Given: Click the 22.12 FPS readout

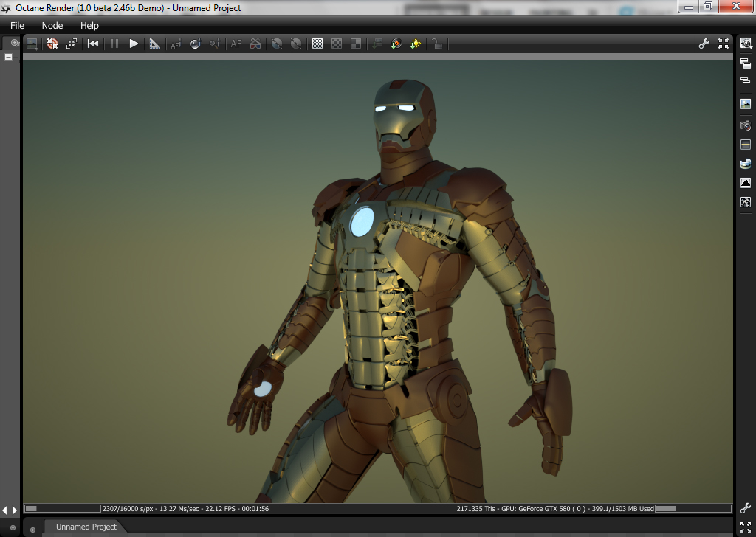Looking at the screenshot, I should [220, 508].
